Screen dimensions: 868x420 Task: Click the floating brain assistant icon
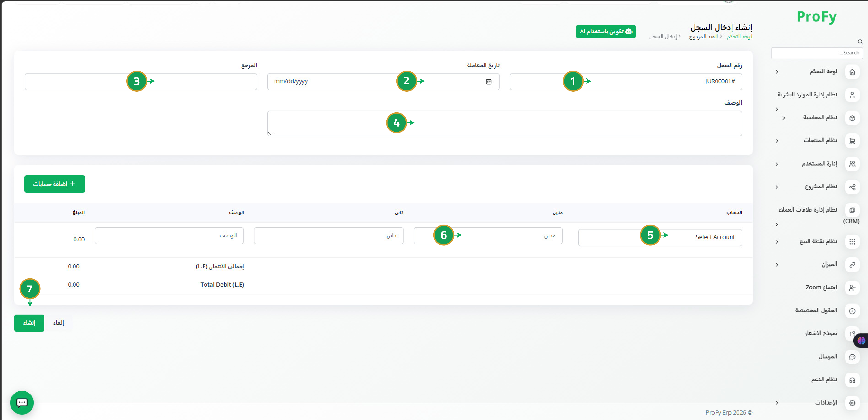861,341
